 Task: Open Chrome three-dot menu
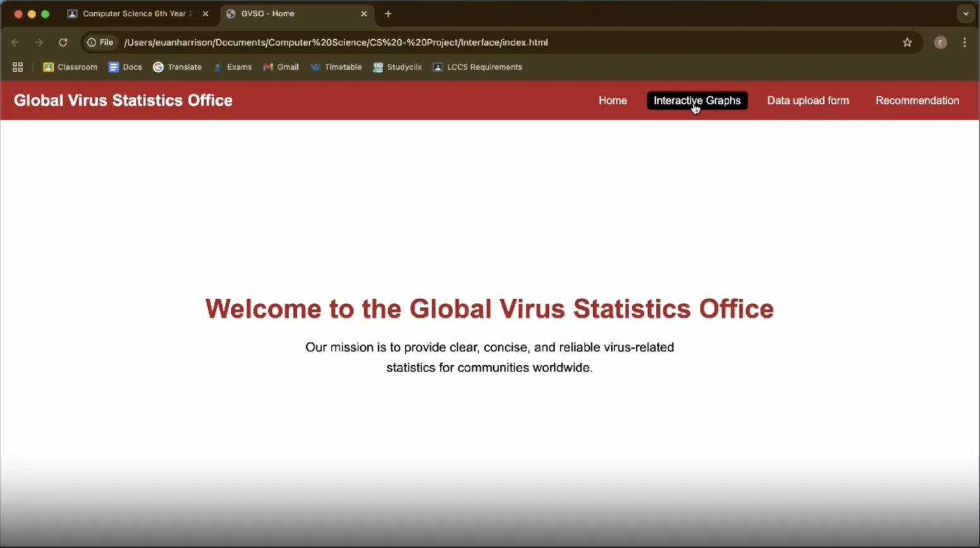click(965, 42)
